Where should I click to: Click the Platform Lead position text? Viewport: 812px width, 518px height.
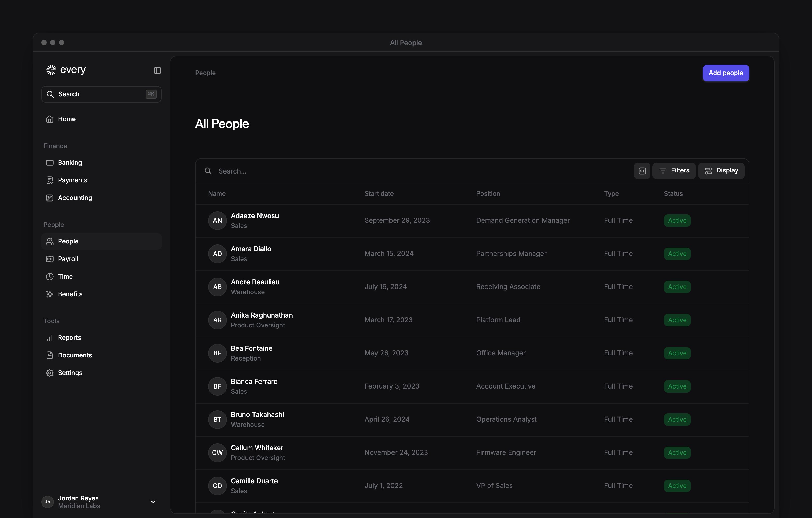[x=498, y=320]
